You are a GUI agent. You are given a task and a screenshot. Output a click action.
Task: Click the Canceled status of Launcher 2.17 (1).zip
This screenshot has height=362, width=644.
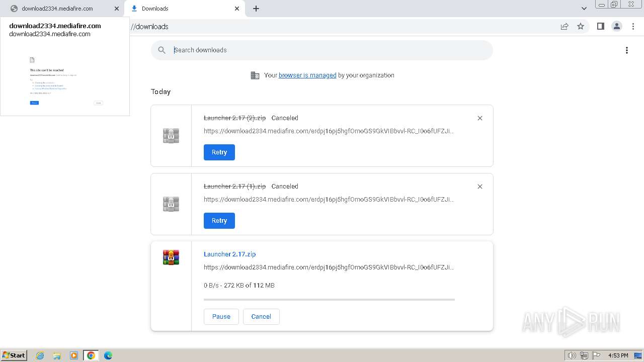coord(285,187)
